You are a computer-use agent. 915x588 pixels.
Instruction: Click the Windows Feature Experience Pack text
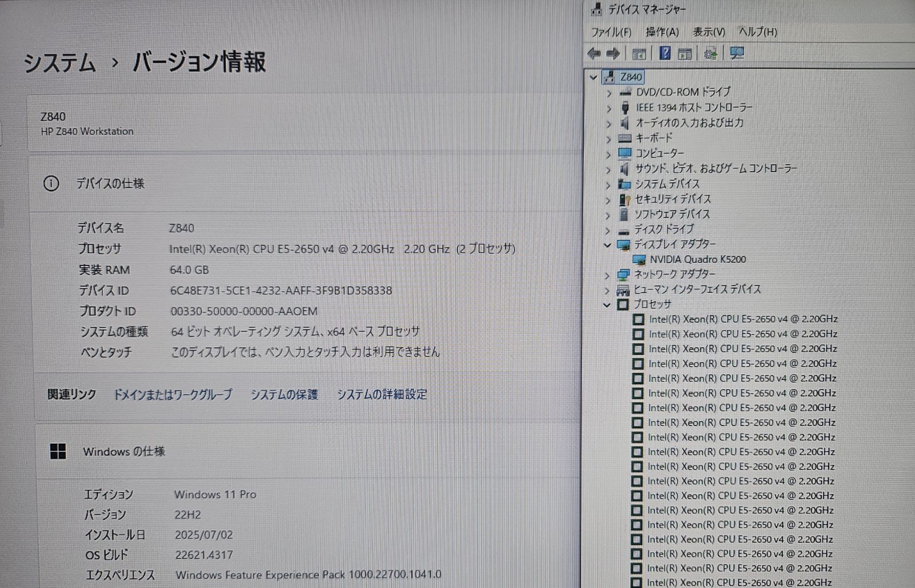309,575
